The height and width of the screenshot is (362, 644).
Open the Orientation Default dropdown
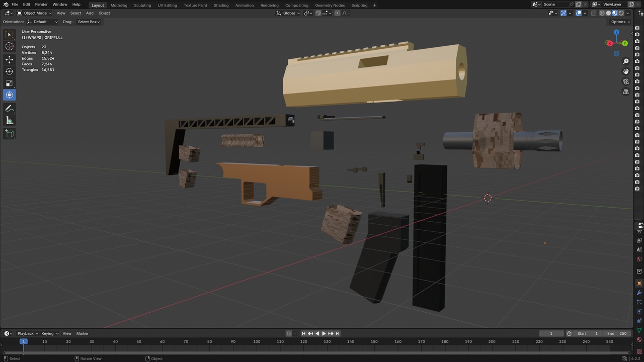point(42,22)
